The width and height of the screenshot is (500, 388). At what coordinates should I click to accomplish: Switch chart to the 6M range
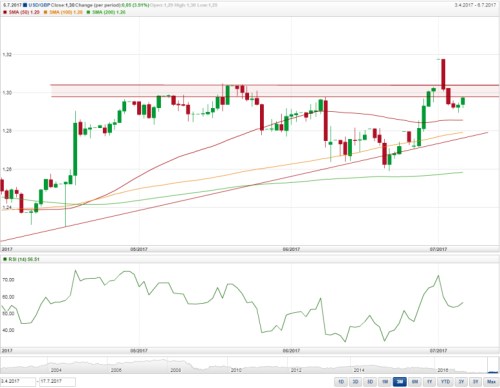415,382
